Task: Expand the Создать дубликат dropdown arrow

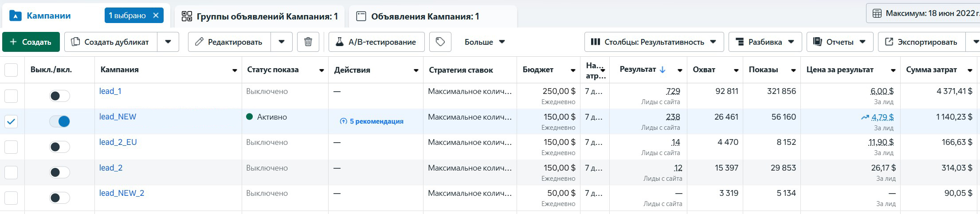Action: [x=168, y=42]
